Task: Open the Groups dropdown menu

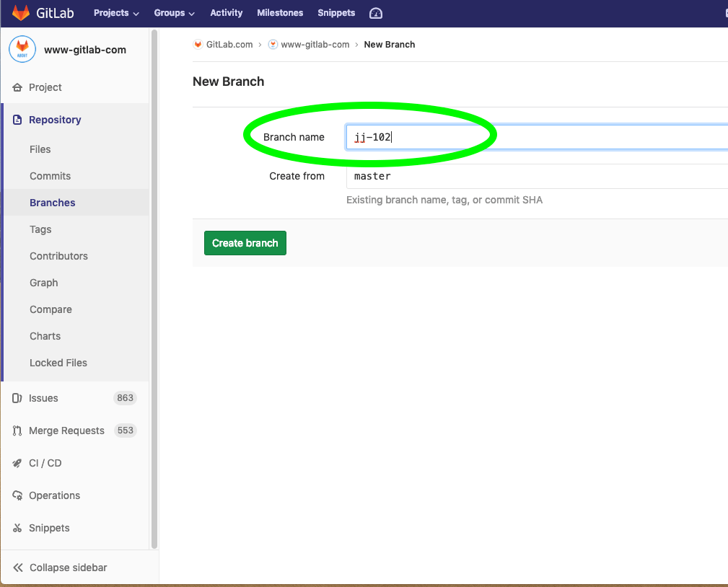Action: coord(174,13)
